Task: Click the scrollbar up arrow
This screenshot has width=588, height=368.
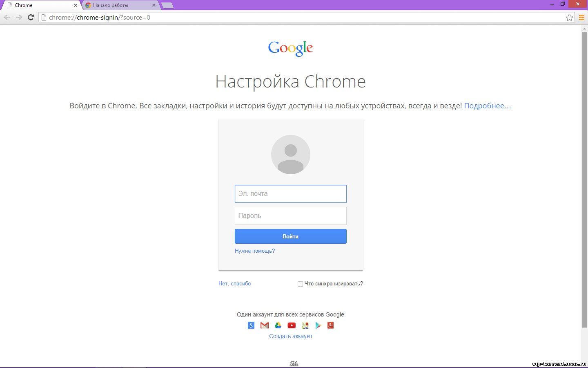Action: pyautogui.click(x=584, y=28)
